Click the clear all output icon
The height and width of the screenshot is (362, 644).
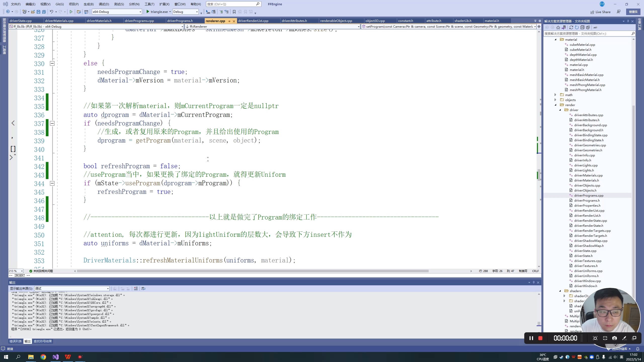click(x=136, y=289)
